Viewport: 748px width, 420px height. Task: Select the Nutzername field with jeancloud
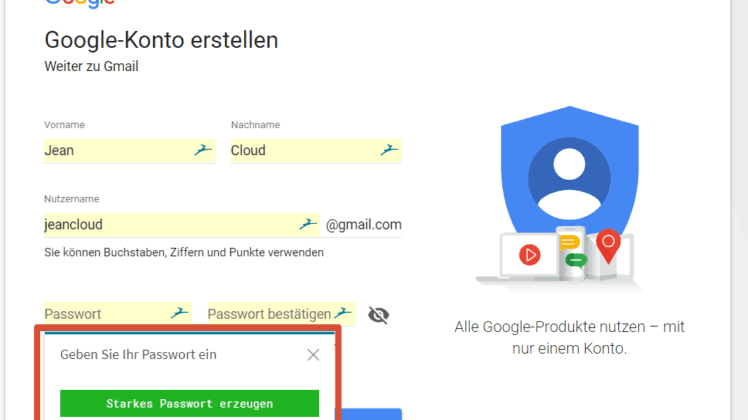[x=182, y=225]
